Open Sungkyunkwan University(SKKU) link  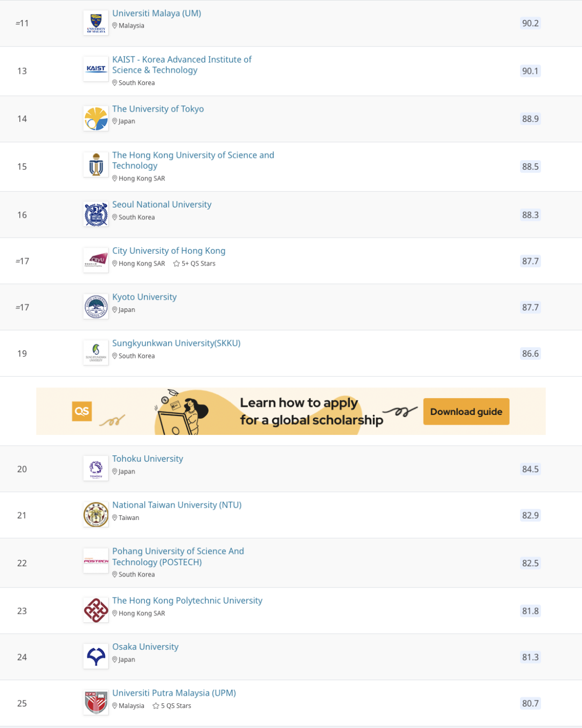click(x=176, y=343)
